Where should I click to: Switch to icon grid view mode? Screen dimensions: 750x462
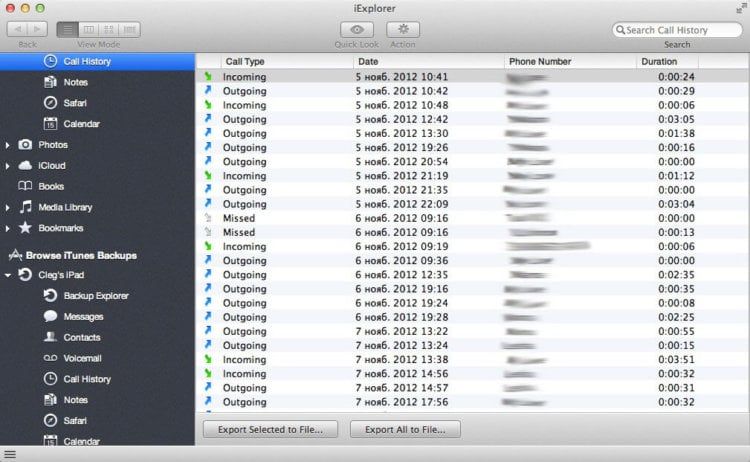(109, 30)
